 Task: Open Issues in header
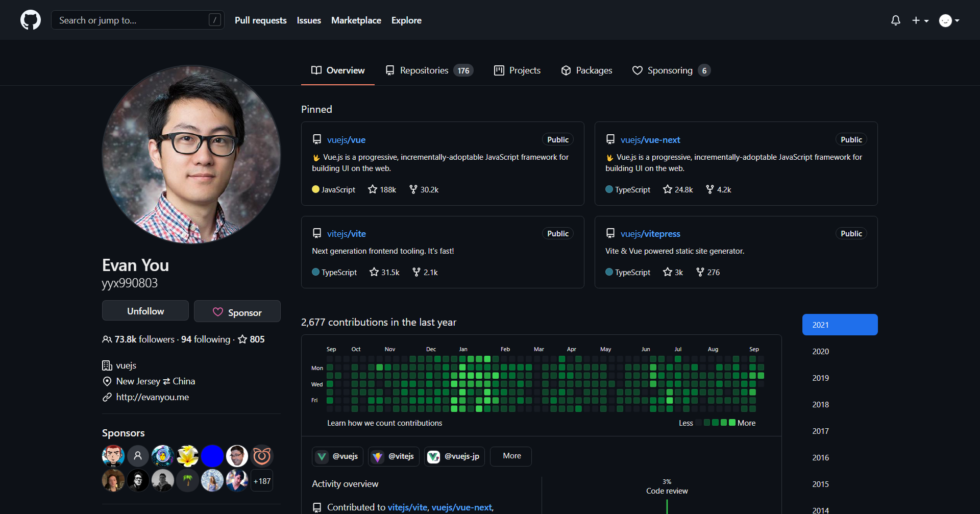(309, 20)
